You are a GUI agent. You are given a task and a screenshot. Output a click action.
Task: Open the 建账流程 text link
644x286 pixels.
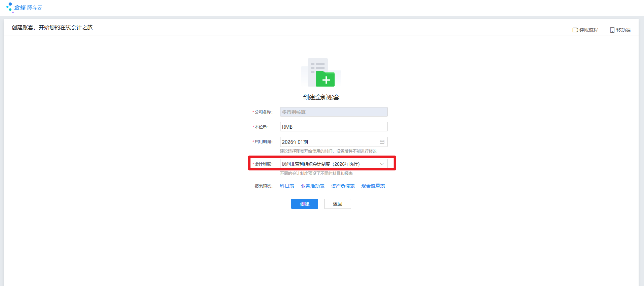tap(589, 30)
